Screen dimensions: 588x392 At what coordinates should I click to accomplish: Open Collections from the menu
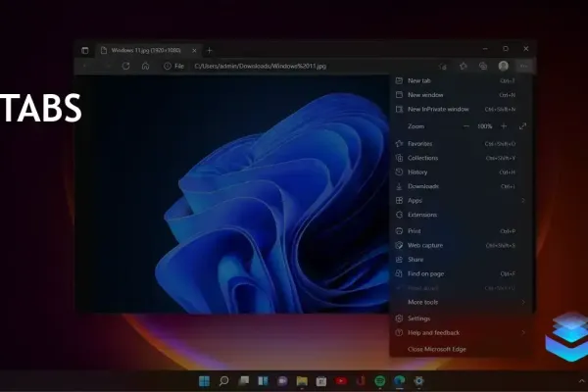point(461,158)
